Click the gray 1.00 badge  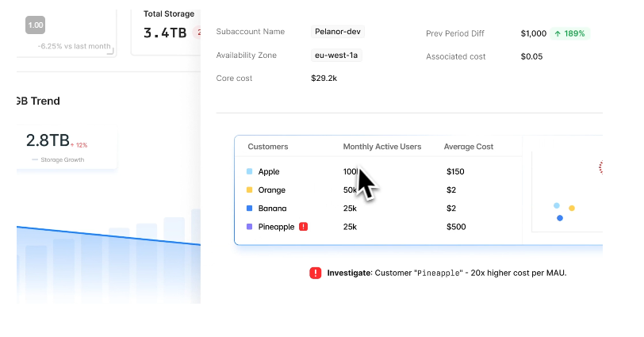pyautogui.click(x=36, y=25)
